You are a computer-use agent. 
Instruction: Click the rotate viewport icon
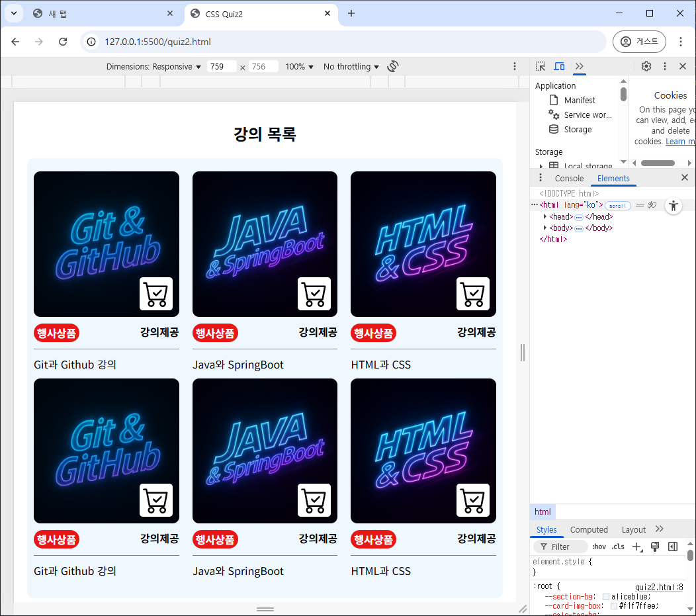[393, 67]
